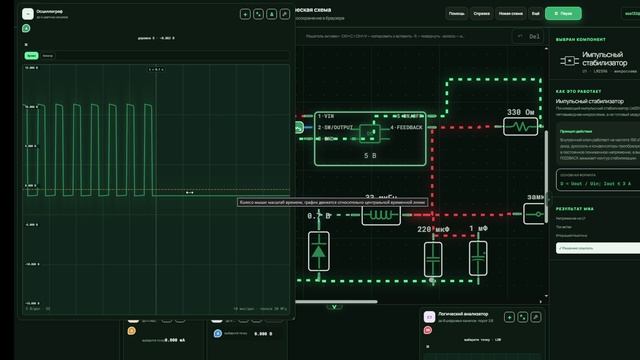Click the Логический анализатор logo icon
640x360 pixels.
click(x=429, y=317)
